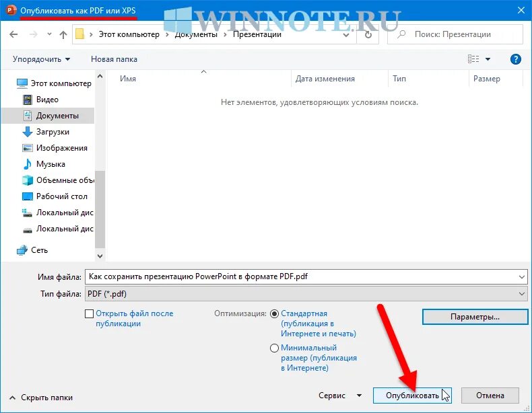Image resolution: width=532 pixels, height=413 pixels.
Task: Click the Опубликовать button
Action: pyautogui.click(x=412, y=396)
